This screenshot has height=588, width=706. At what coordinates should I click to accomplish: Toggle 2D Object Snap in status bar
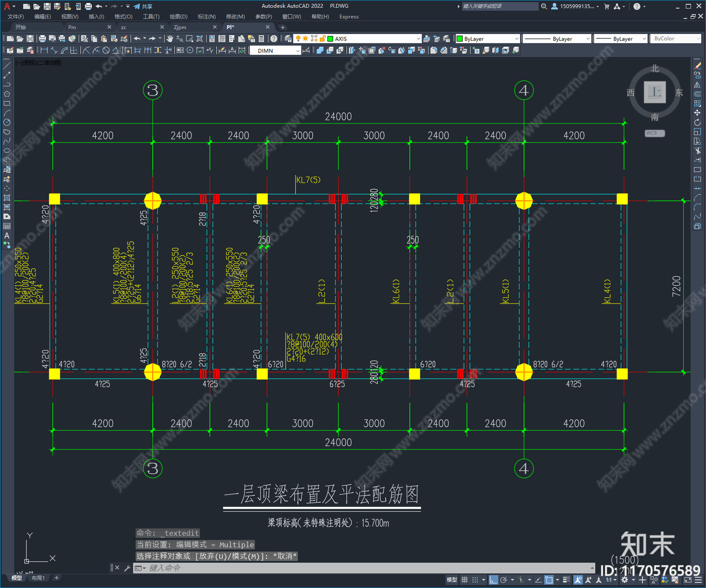click(549, 580)
